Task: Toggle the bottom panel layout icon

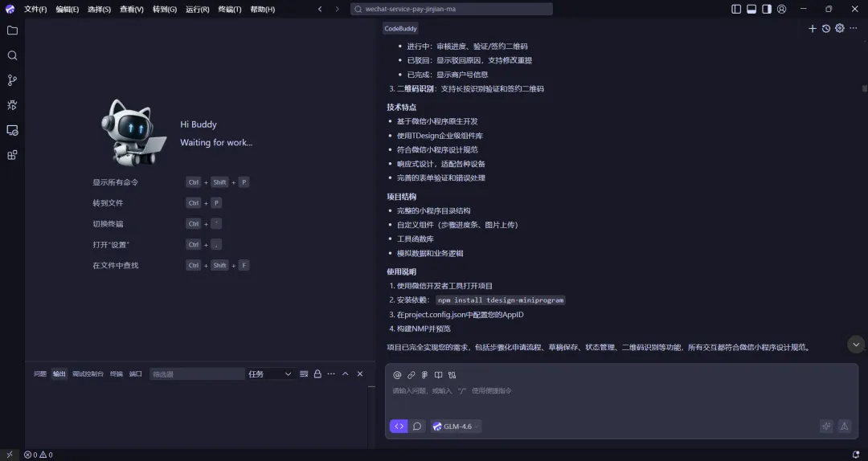Action: [751, 9]
